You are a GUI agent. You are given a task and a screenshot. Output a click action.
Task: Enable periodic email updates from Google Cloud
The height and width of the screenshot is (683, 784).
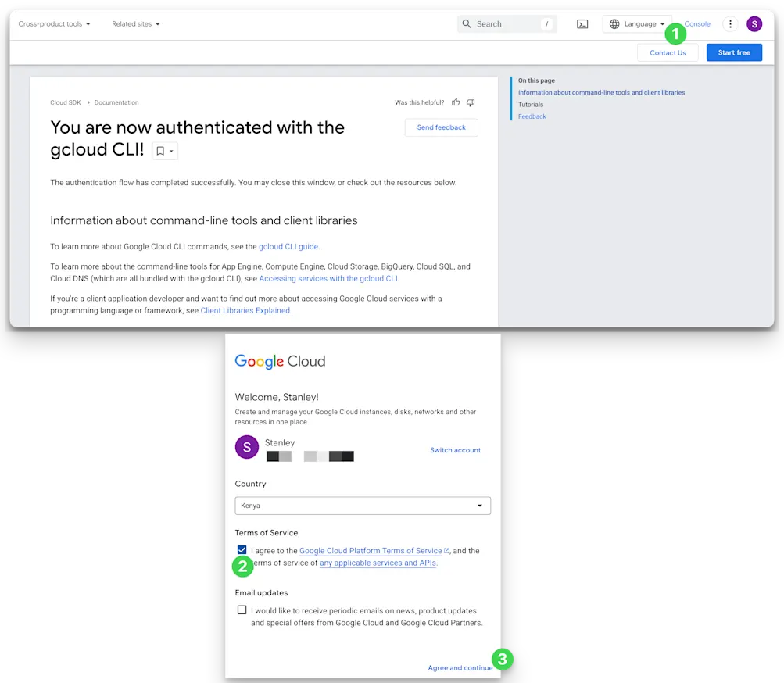pos(242,610)
